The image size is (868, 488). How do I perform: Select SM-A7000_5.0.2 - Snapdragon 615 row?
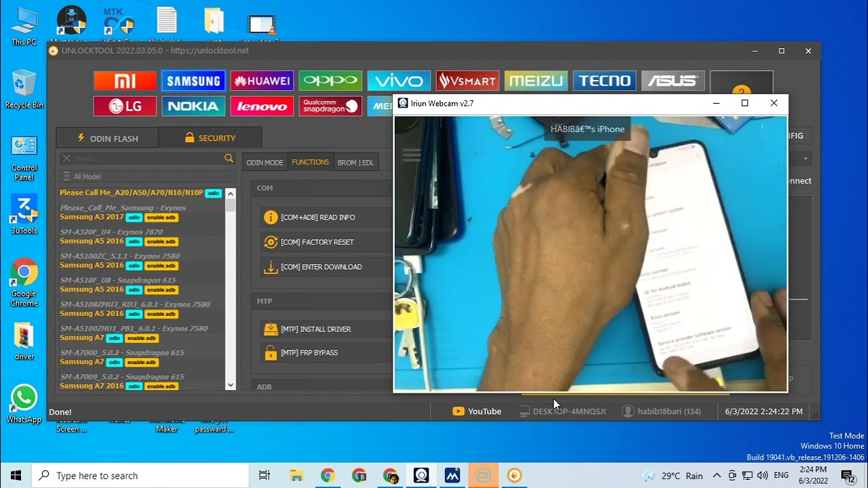[122, 352]
